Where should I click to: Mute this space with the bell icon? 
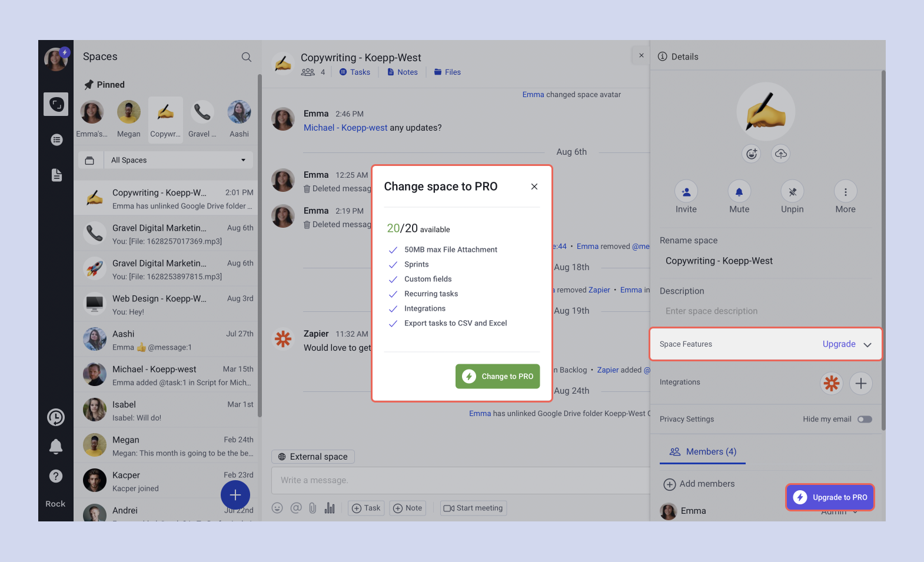coord(739,192)
